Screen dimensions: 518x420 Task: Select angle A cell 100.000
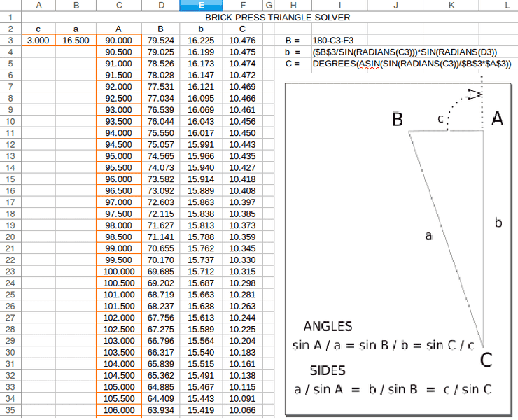pyautogui.click(x=119, y=272)
